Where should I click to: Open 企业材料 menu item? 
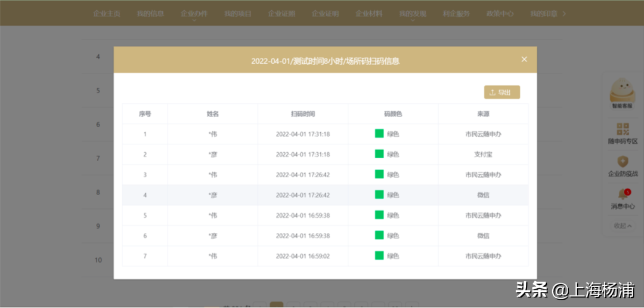(369, 14)
